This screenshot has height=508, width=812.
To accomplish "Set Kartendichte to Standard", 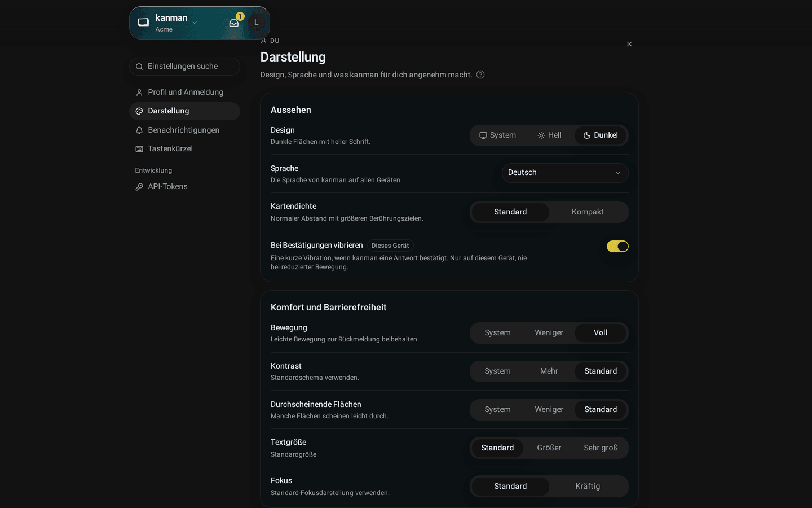I will pyautogui.click(x=510, y=212).
